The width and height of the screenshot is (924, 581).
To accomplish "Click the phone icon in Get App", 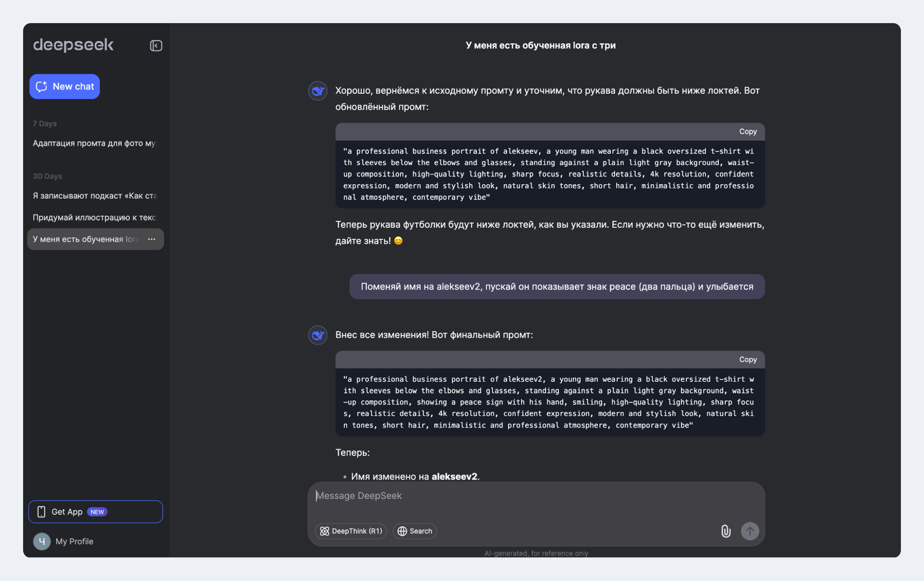I will pos(41,512).
